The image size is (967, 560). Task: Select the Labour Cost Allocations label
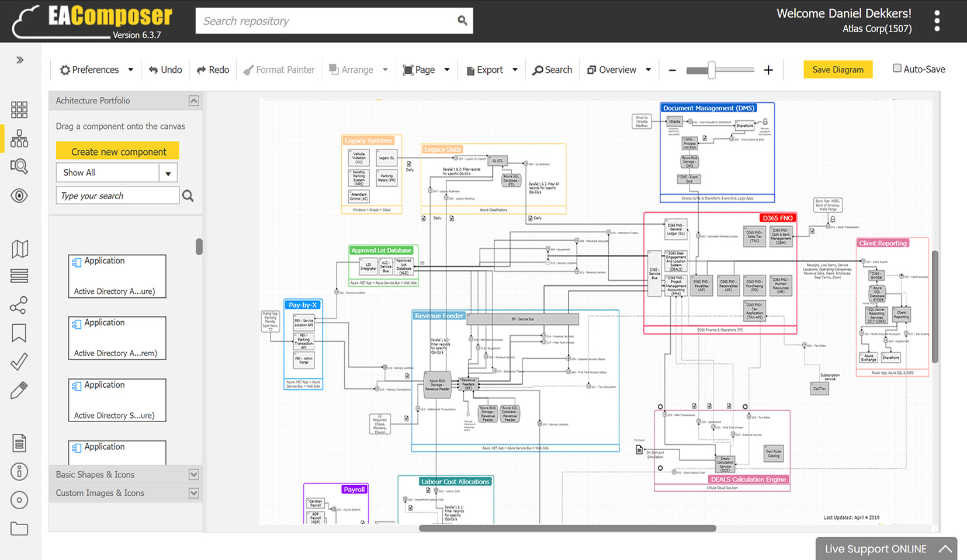click(x=455, y=482)
